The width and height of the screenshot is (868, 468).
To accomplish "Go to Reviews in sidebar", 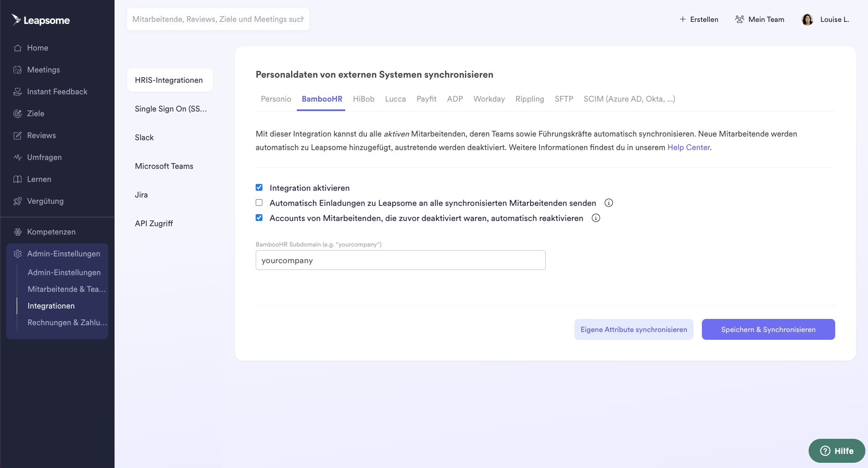I will pos(41,136).
